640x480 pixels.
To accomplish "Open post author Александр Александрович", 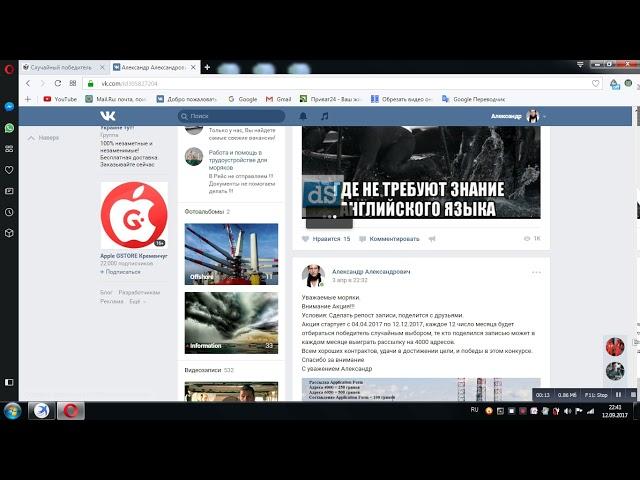I will (x=371, y=271).
